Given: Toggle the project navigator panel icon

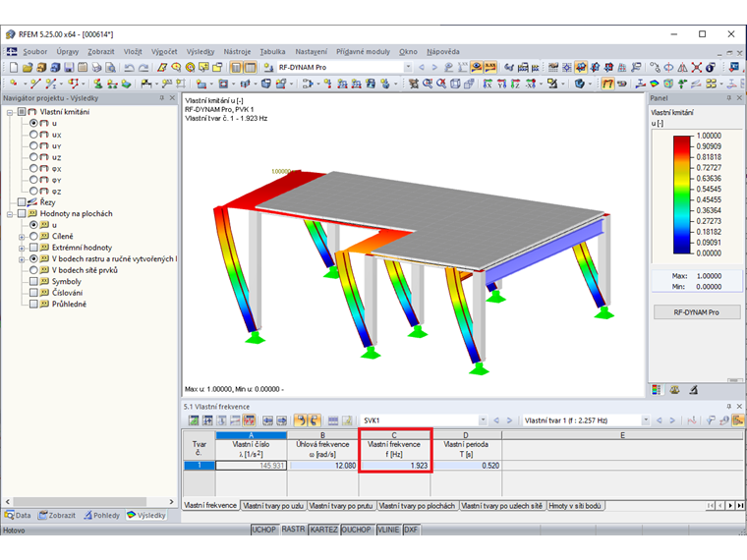Looking at the screenshot, I should (x=236, y=68).
